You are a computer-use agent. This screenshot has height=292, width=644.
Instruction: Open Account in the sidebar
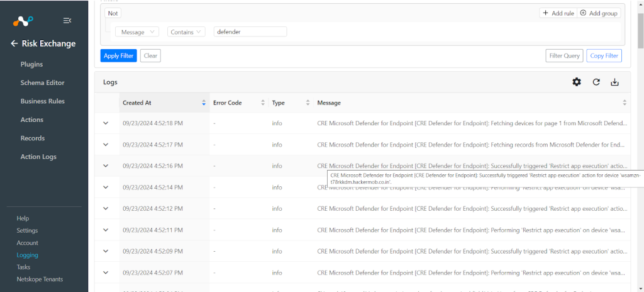tap(27, 243)
